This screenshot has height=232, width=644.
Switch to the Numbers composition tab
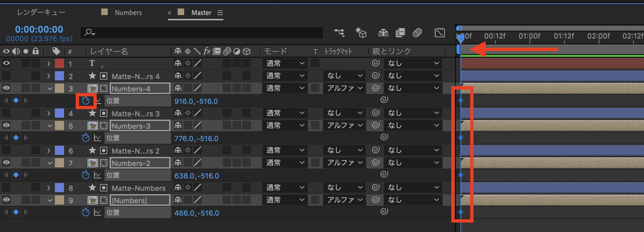(128, 13)
